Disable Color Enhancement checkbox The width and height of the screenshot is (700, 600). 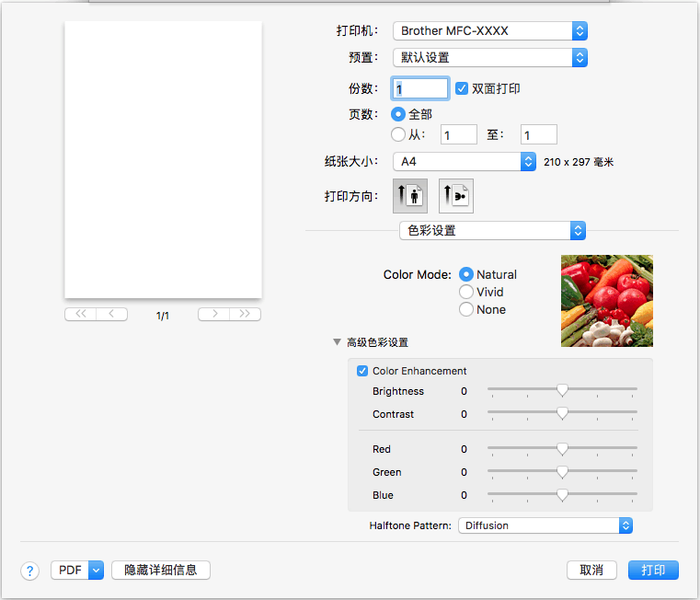pyautogui.click(x=362, y=371)
